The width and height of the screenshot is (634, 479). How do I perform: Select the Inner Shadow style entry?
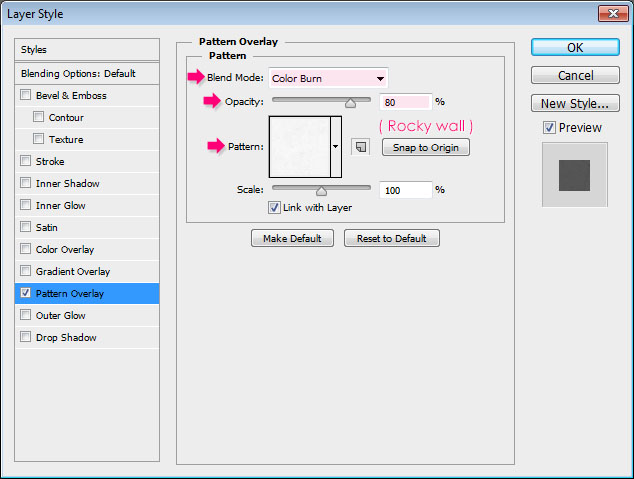point(87,183)
